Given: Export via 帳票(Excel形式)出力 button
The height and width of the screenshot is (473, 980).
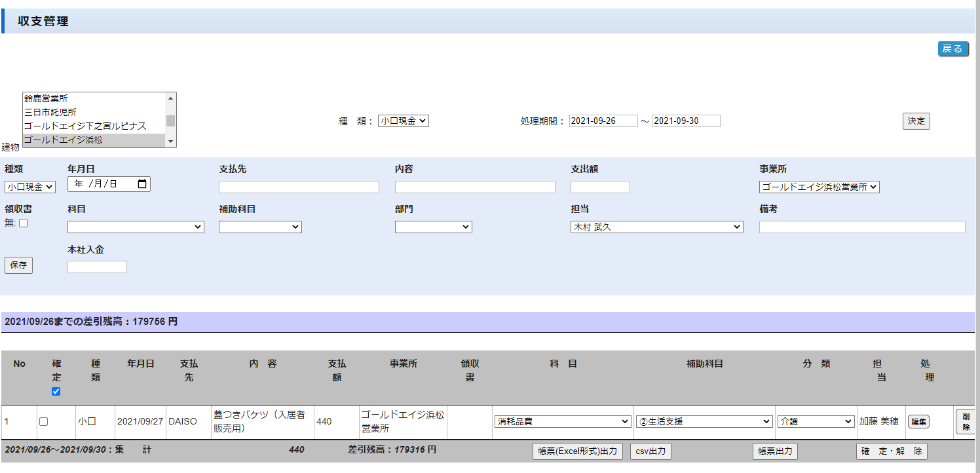Looking at the screenshot, I should 577,451.
